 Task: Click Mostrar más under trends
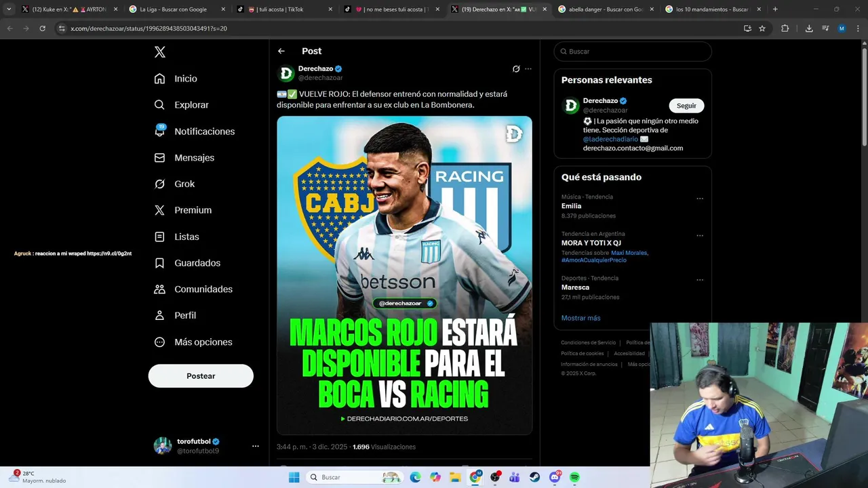[580, 319]
